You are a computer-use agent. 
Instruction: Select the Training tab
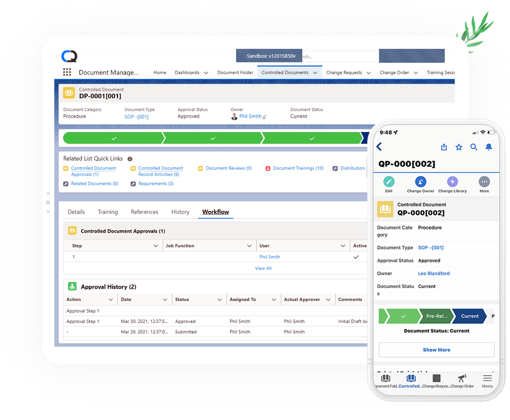click(x=108, y=212)
